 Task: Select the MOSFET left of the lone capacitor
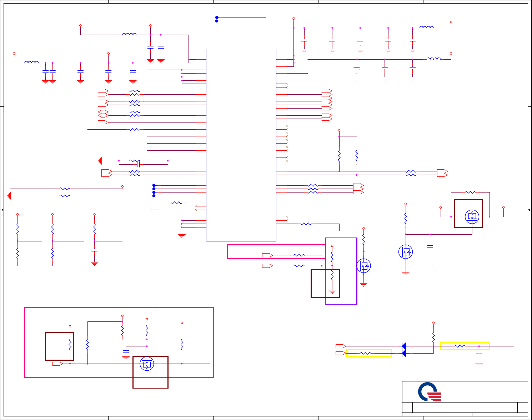coord(406,252)
